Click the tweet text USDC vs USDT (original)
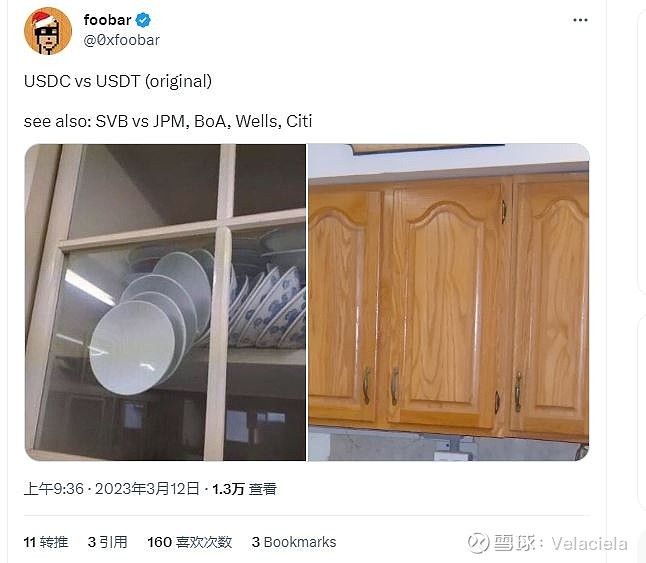This screenshot has width=646, height=563. (x=118, y=81)
